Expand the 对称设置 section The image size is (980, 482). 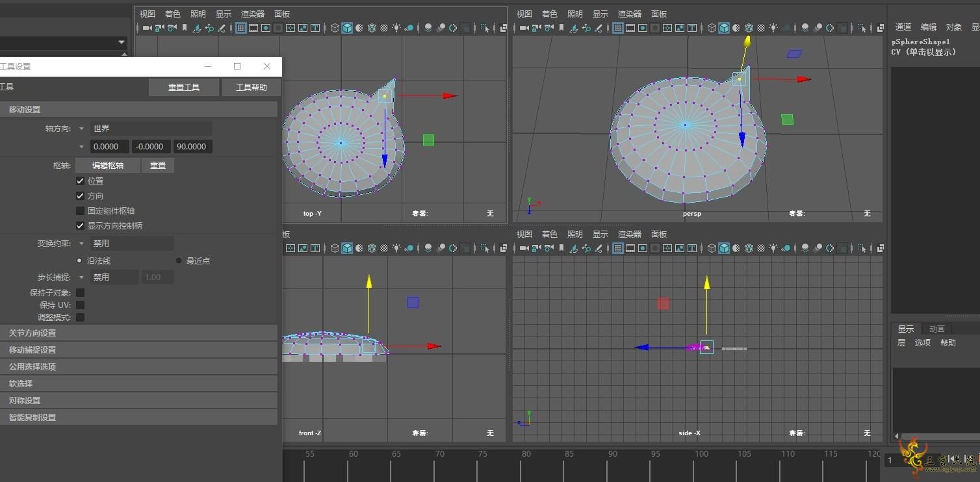(138, 400)
